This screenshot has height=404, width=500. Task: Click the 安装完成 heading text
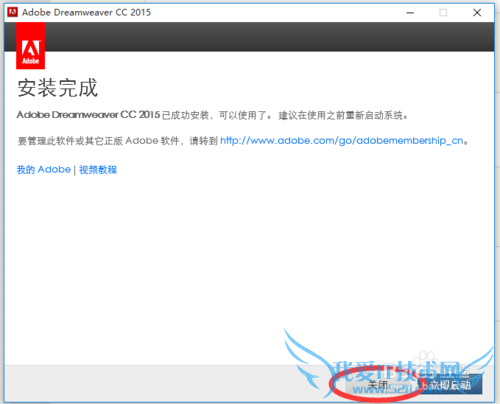[57, 88]
